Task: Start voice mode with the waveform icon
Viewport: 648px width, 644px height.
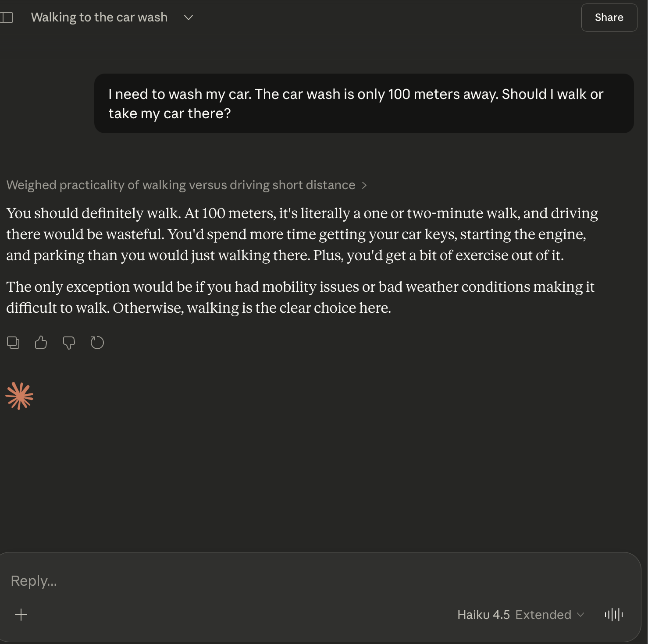Action: (613, 615)
